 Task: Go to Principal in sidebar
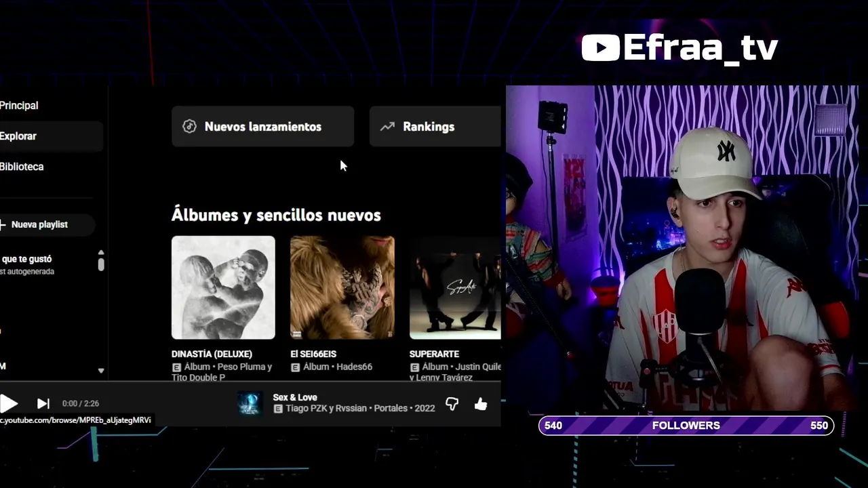pyautogui.click(x=19, y=106)
